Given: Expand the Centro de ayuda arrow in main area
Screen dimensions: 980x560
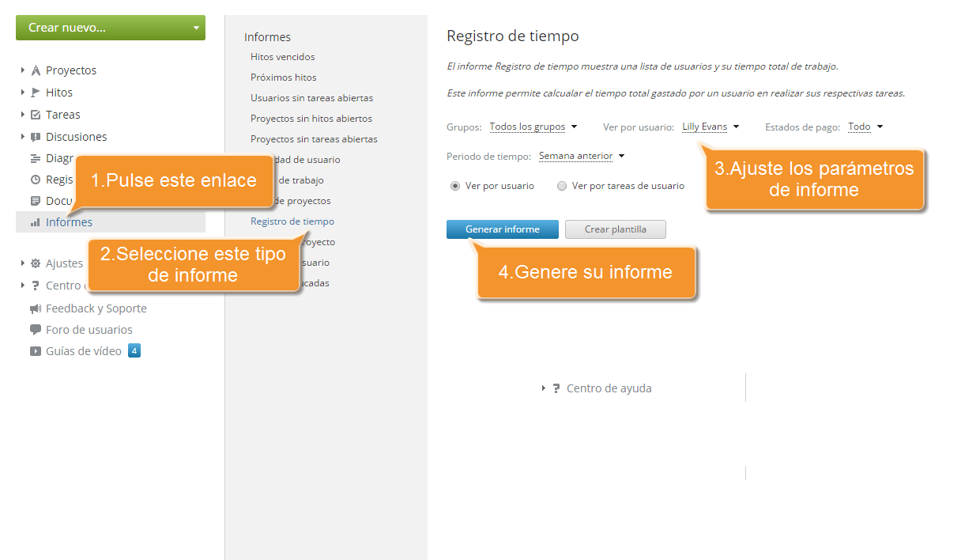Looking at the screenshot, I should 544,388.
